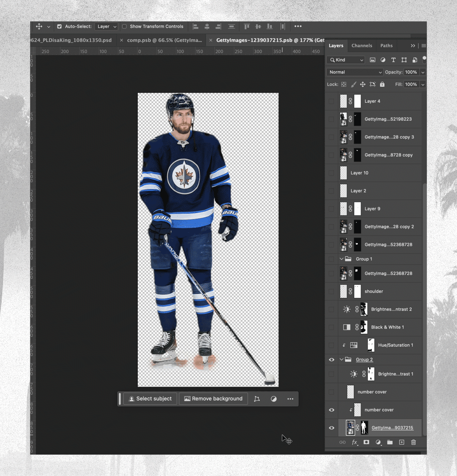The image size is (457, 476).
Task: Open more align options ellipsis
Action: click(298, 26)
